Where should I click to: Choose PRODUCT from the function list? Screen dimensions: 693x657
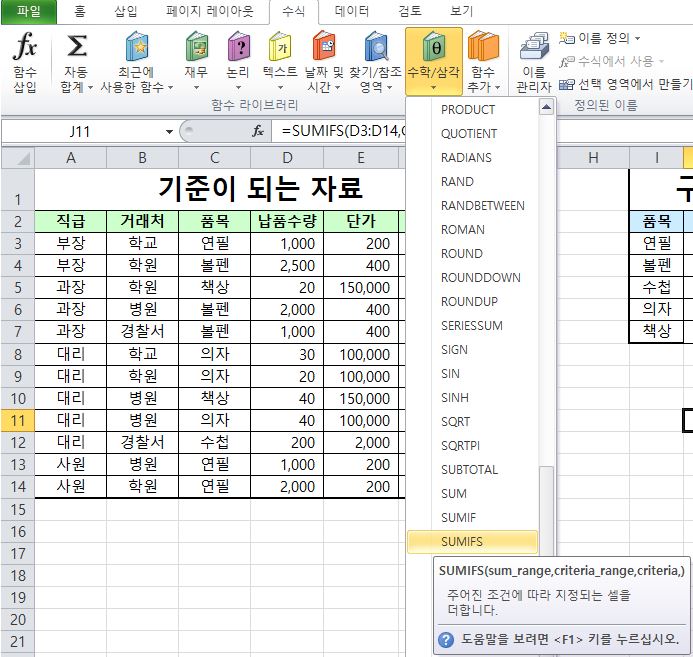point(472,110)
